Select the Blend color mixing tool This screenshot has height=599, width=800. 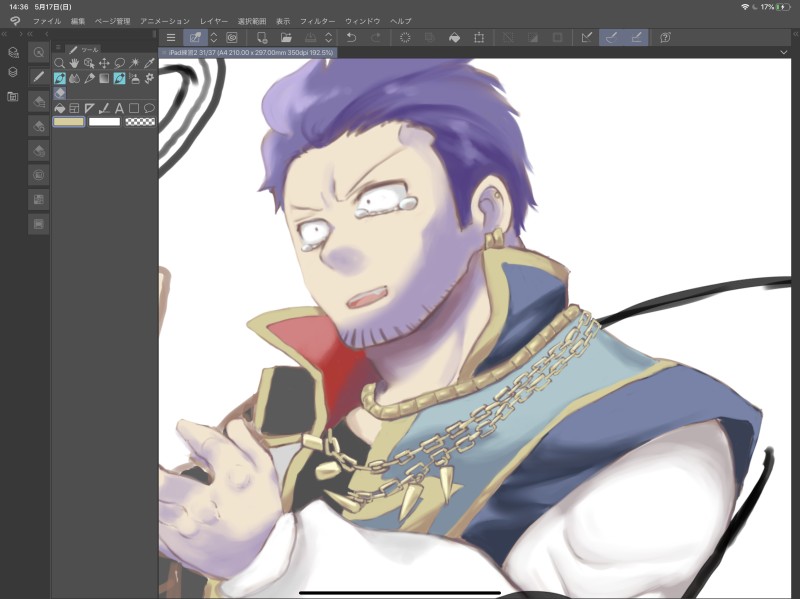point(74,78)
